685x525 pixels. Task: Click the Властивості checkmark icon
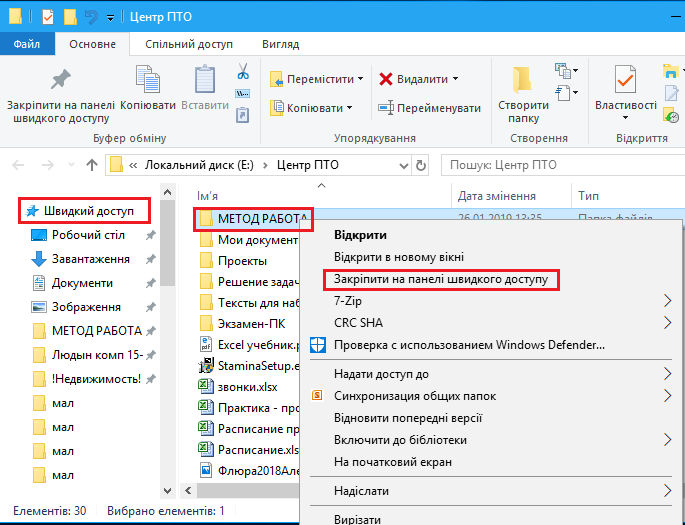tap(626, 79)
